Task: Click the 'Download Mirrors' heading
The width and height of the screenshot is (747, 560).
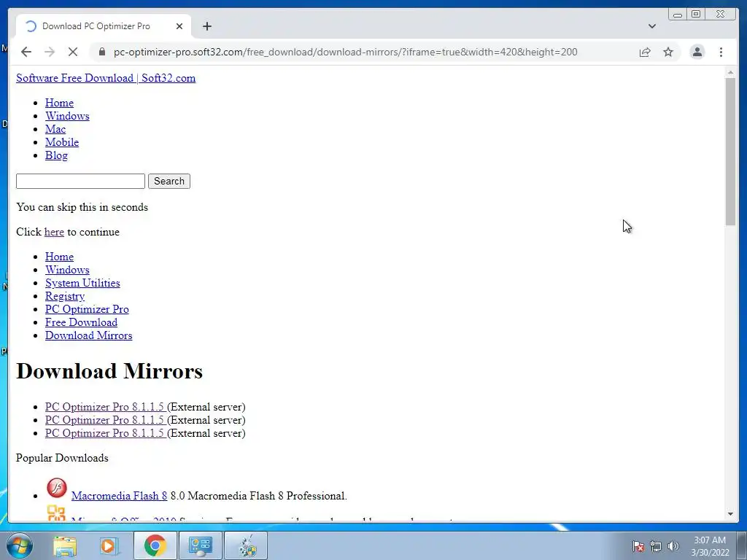Action: pyautogui.click(x=109, y=371)
